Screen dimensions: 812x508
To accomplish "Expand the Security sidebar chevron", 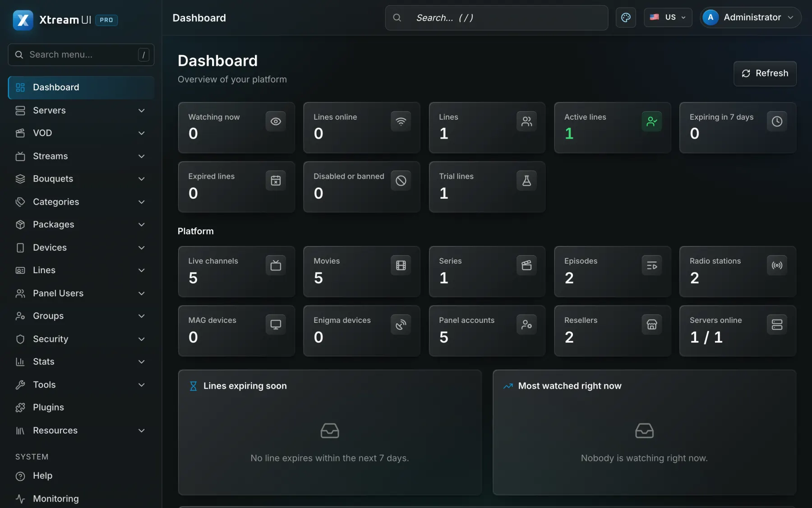I will [x=141, y=339].
